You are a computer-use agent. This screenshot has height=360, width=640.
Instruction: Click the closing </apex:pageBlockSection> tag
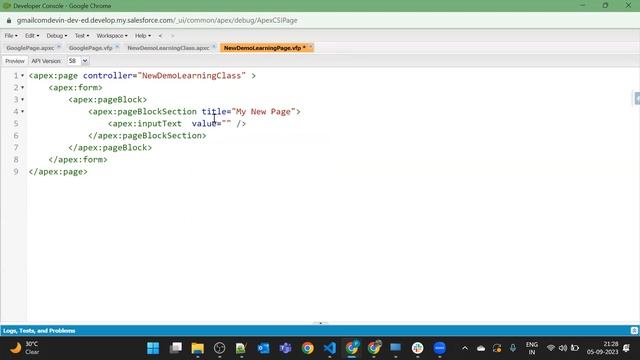pos(147,136)
